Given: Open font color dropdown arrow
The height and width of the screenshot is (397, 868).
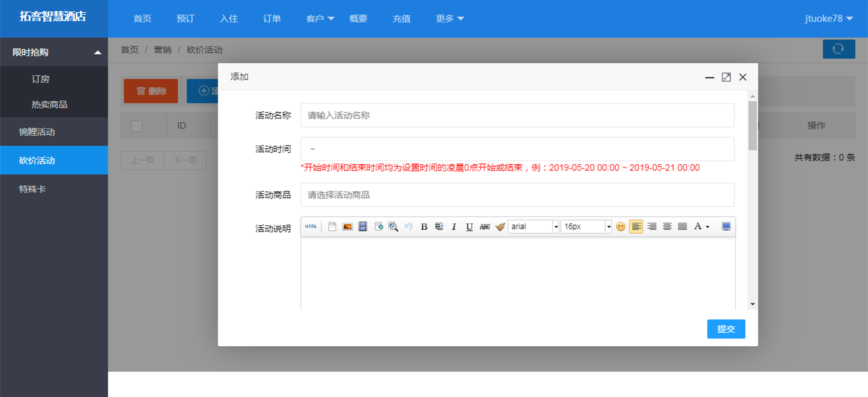Looking at the screenshot, I should [x=708, y=226].
